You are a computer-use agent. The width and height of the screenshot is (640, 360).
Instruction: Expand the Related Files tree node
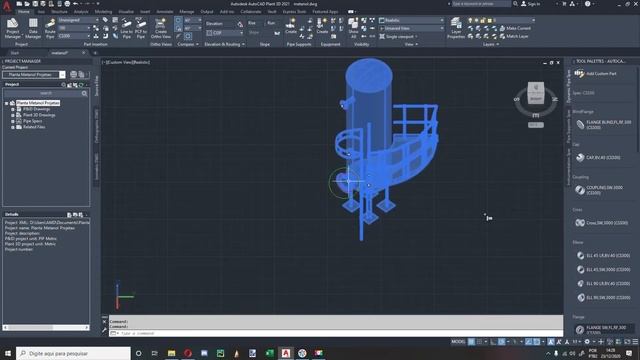(x=13, y=127)
